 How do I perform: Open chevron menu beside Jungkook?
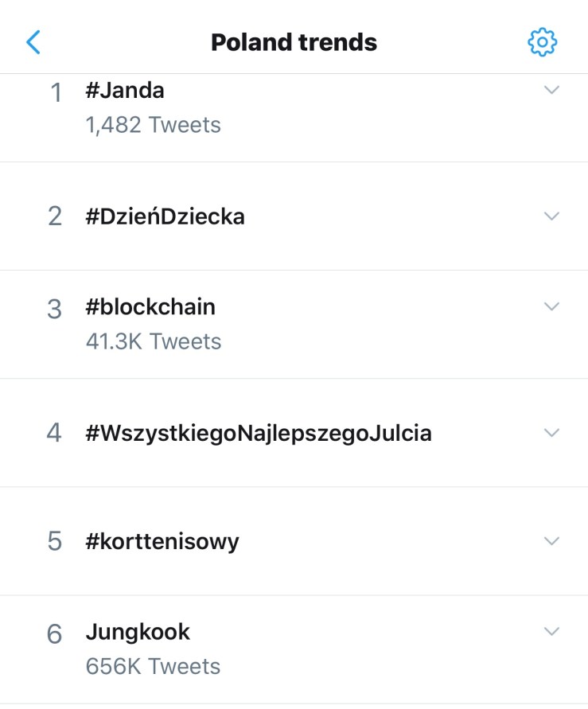coord(551,631)
